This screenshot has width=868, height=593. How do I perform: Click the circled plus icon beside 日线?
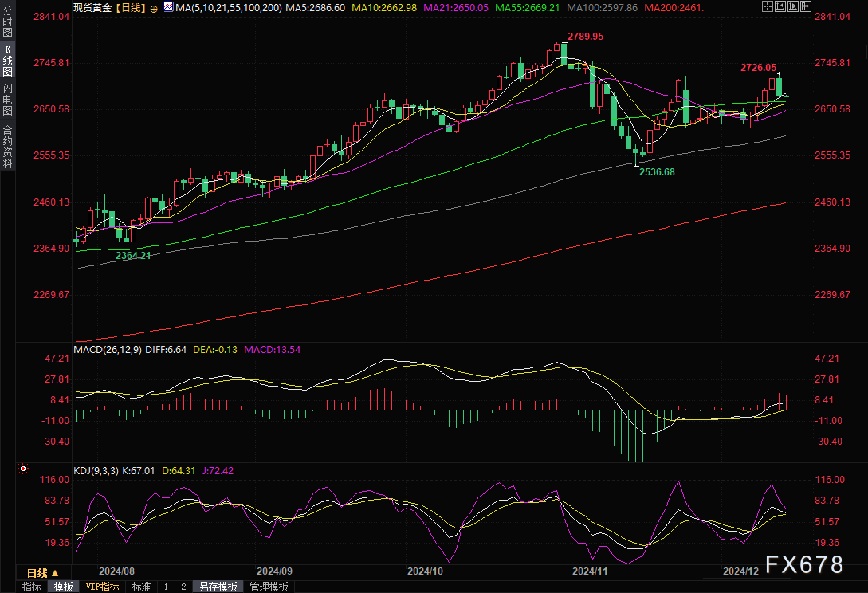(x=154, y=7)
